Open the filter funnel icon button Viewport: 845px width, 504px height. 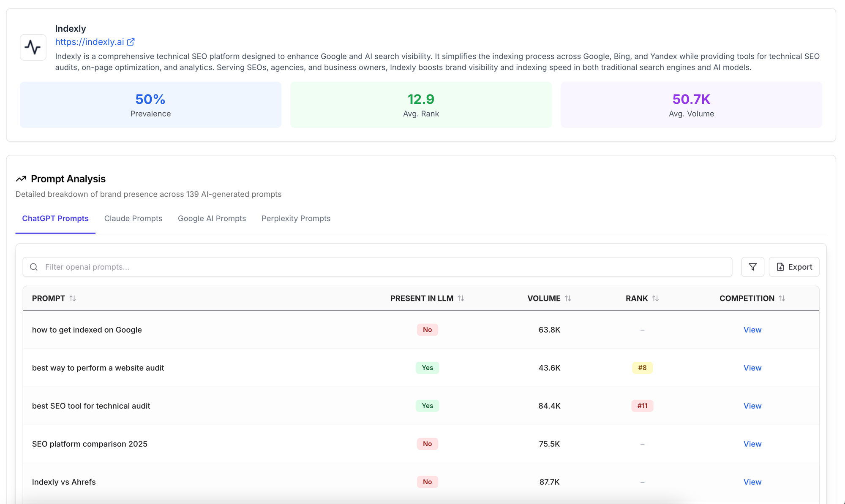(752, 267)
